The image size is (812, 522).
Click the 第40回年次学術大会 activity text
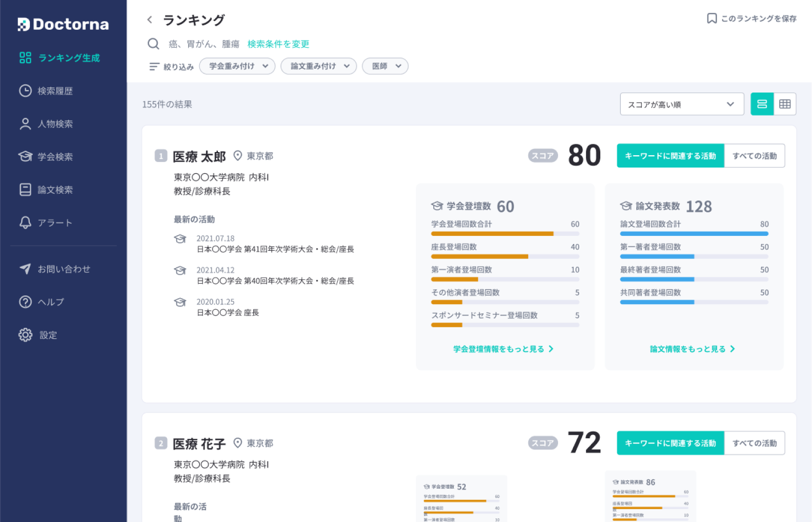(275, 281)
